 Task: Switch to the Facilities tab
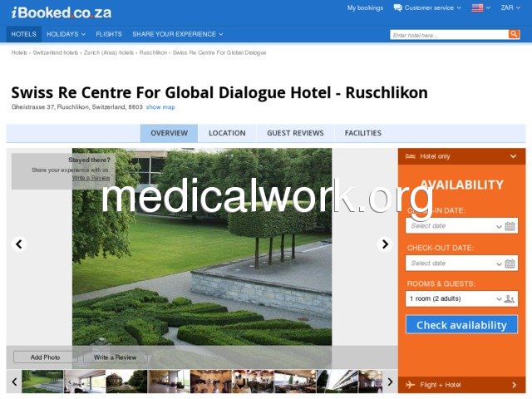tap(363, 133)
